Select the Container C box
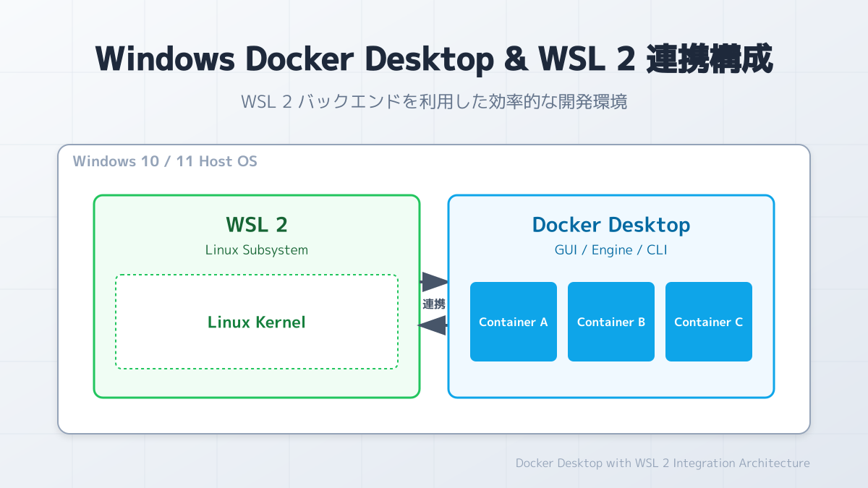Screen dimensions: 868x488 pos(709,322)
